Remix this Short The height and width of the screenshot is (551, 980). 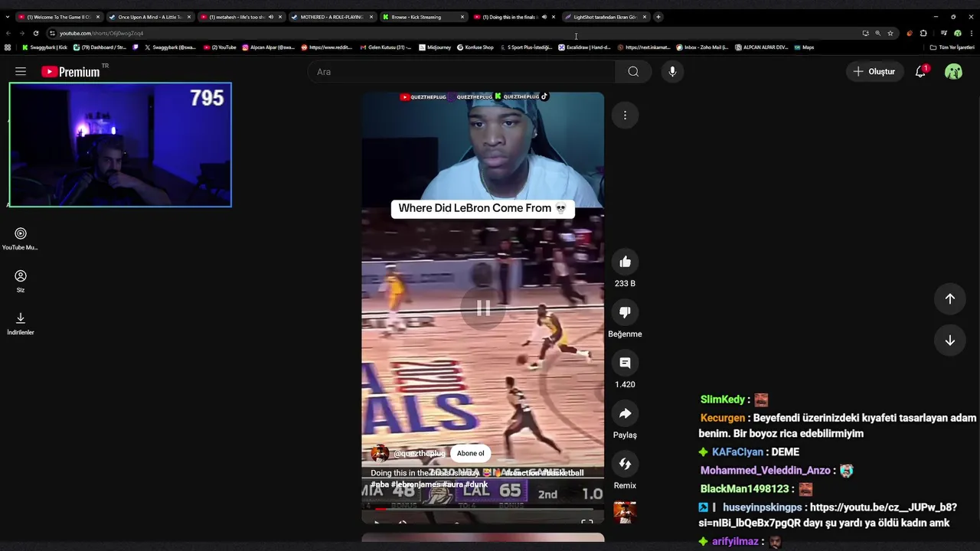point(625,464)
